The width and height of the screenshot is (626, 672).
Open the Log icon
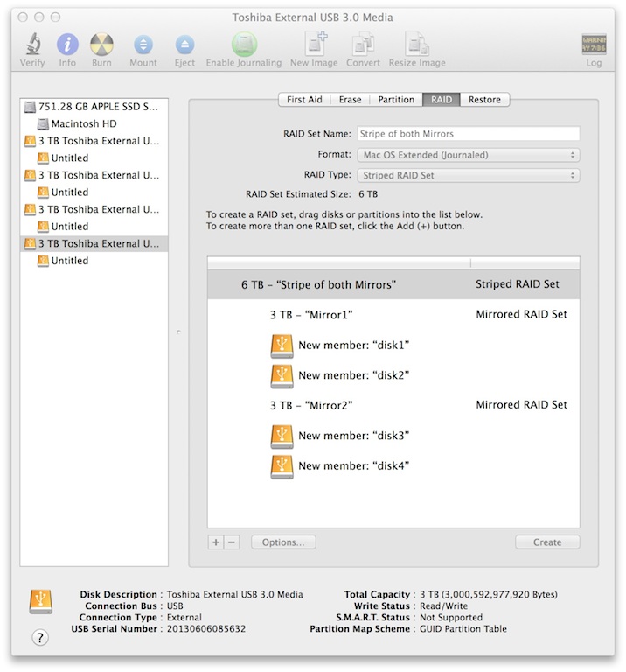click(594, 44)
